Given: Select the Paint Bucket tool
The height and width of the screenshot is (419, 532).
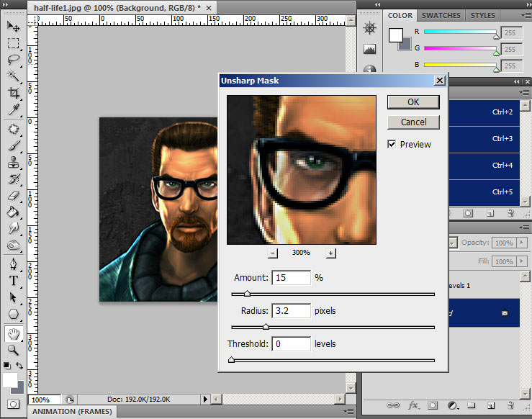Looking at the screenshot, I should (x=13, y=212).
